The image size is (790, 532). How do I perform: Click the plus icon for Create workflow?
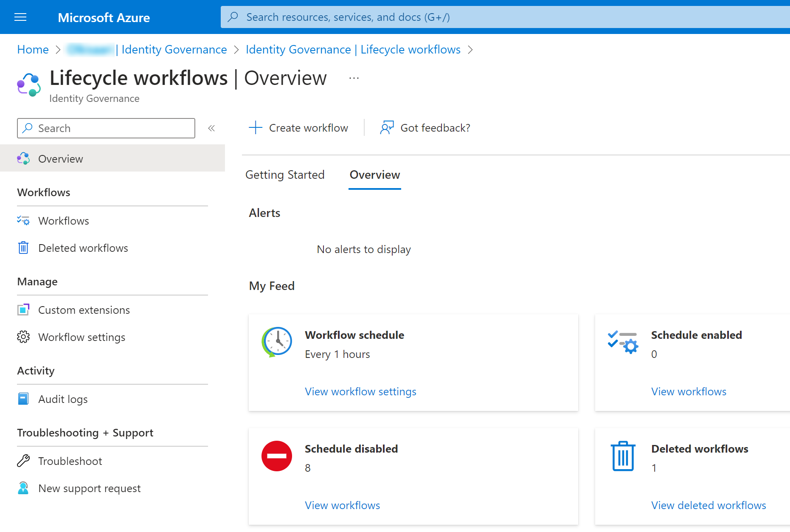[256, 127]
